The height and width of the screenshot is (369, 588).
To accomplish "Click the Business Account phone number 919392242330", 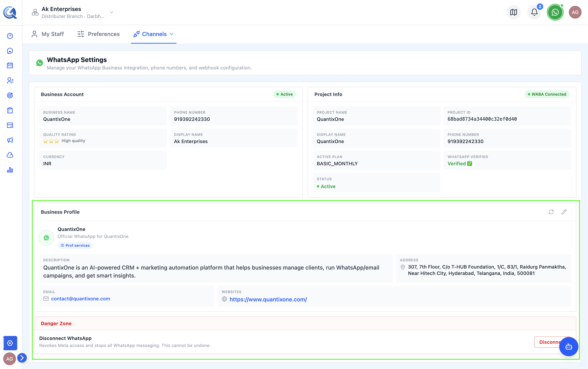I will pyautogui.click(x=192, y=119).
